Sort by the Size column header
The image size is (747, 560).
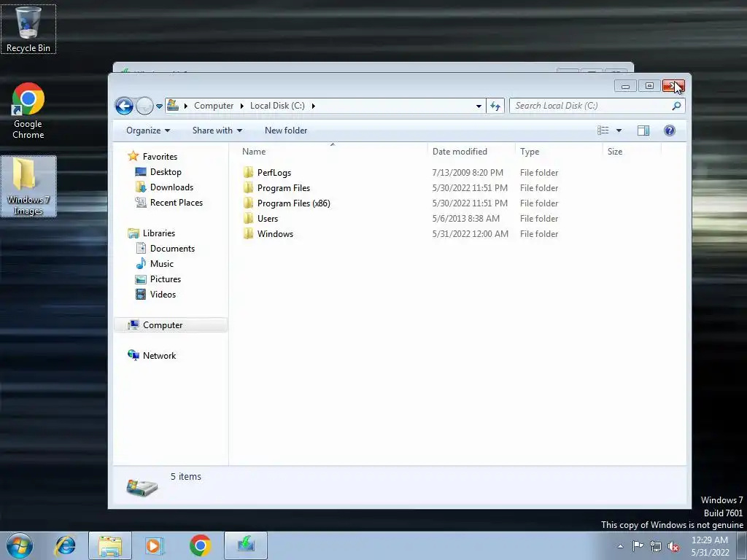point(632,152)
